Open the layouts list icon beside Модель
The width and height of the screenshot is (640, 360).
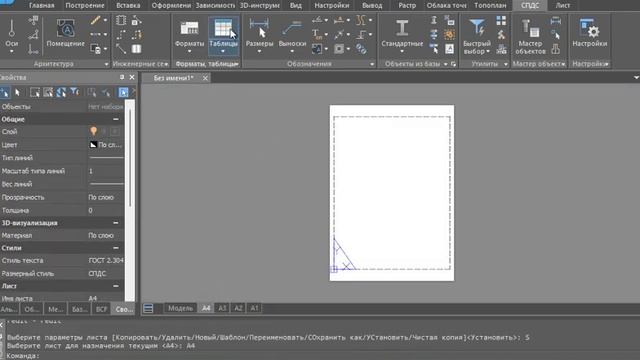click(x=148, y=309)
